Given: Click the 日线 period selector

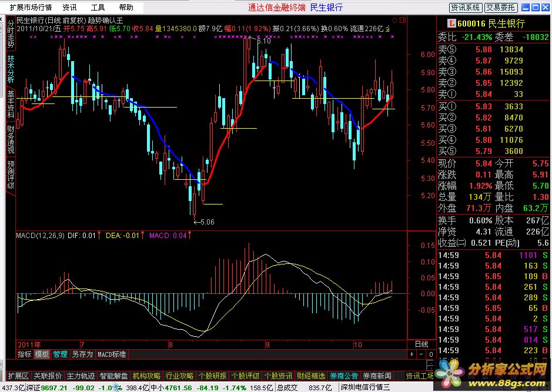Looking at the screenshot, I should pos(421,344).
